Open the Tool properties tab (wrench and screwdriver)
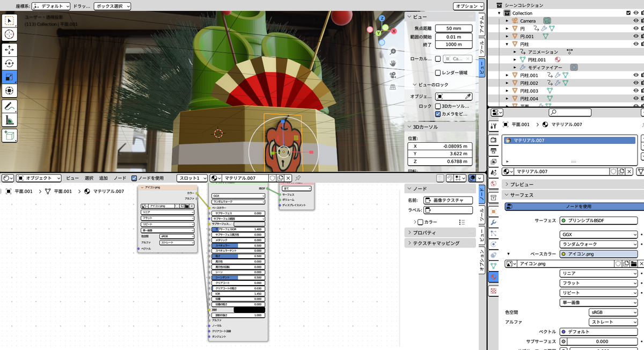Image resolution: width=644 pixels, height=350 pixels. point(493,126)
